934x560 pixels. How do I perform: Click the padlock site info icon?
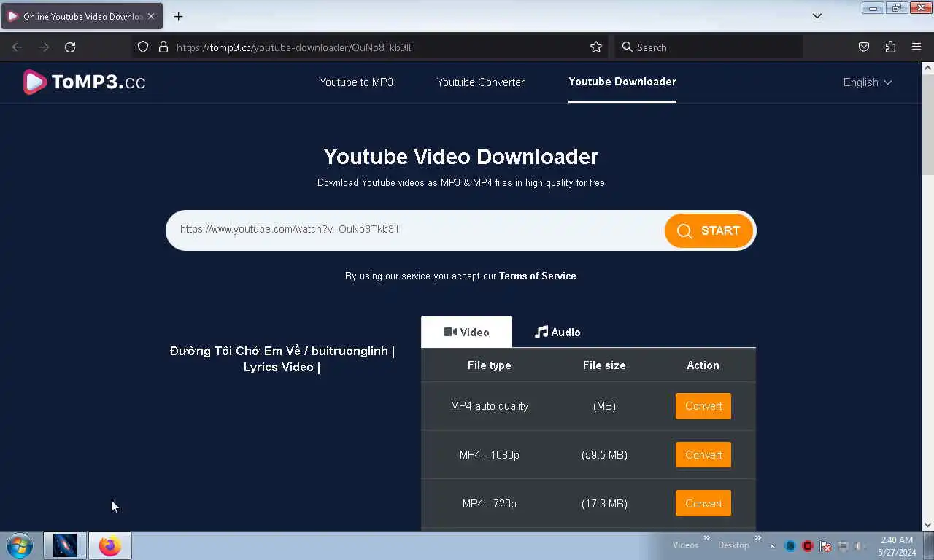[163, 47]
